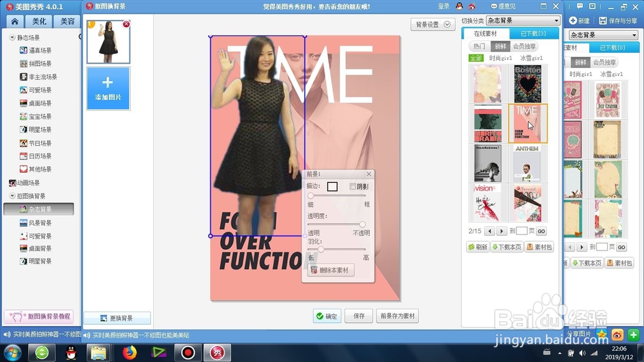Go to next material page arrow

coord(502,231)
